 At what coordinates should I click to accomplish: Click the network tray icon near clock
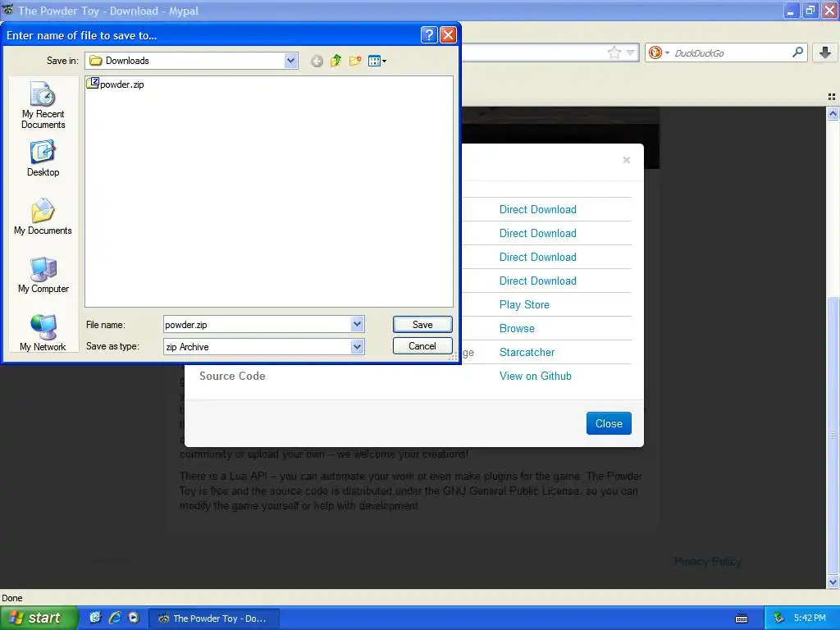[778, 619]
